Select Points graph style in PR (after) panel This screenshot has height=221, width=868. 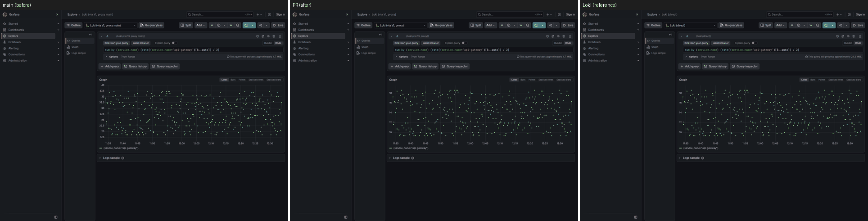532,80
